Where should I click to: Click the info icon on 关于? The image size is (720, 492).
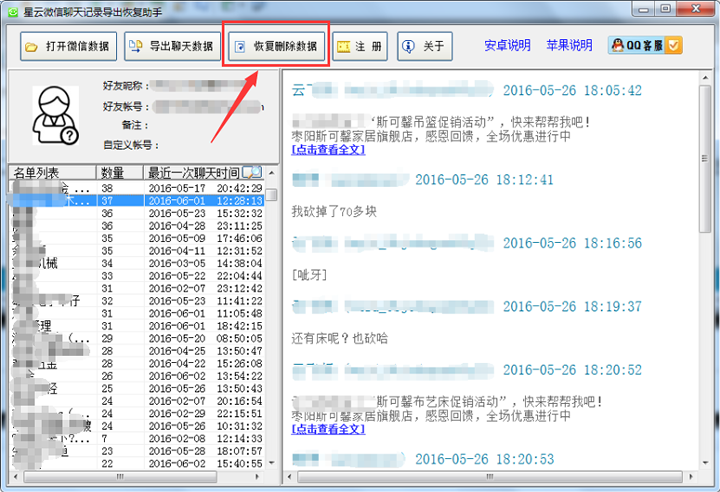(408, 46)
